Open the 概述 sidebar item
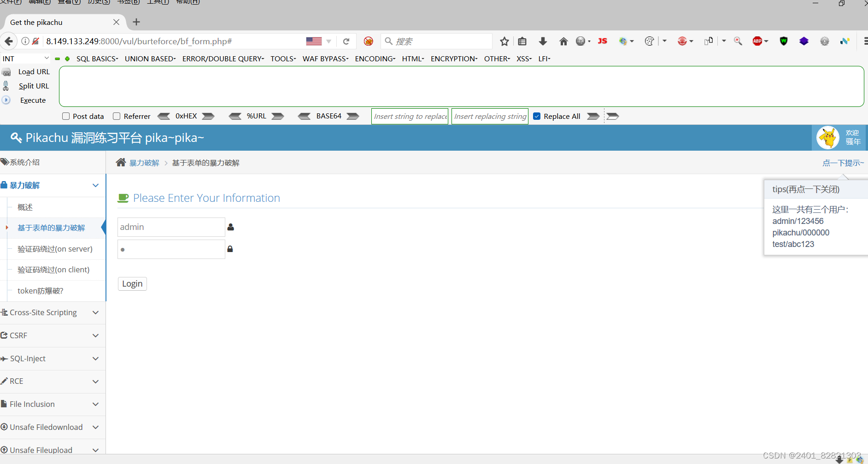The height and width of the screenshot is (464, 868). 25,207
